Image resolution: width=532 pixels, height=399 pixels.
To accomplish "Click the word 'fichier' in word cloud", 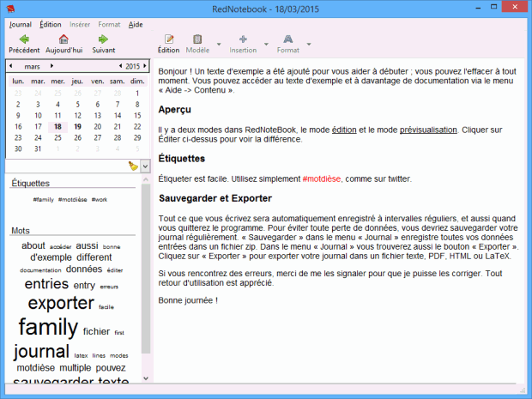I will (x=96, y=331).
